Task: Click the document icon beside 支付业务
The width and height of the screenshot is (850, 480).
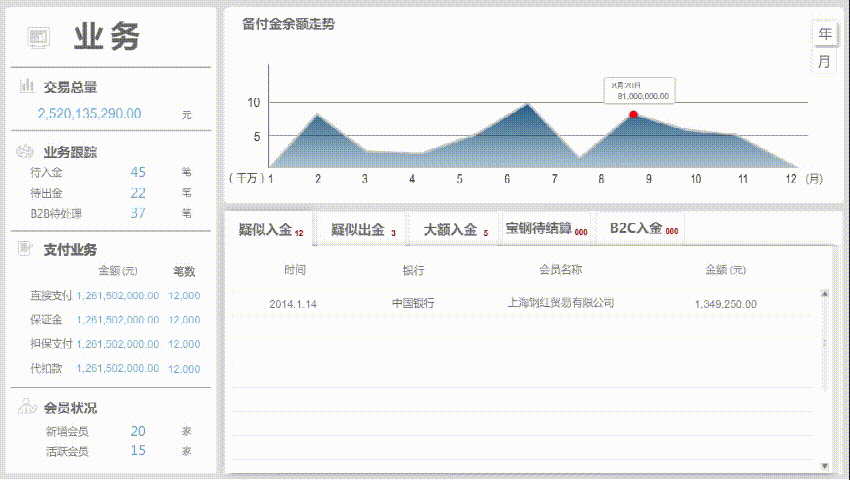Action: [27, 248]
